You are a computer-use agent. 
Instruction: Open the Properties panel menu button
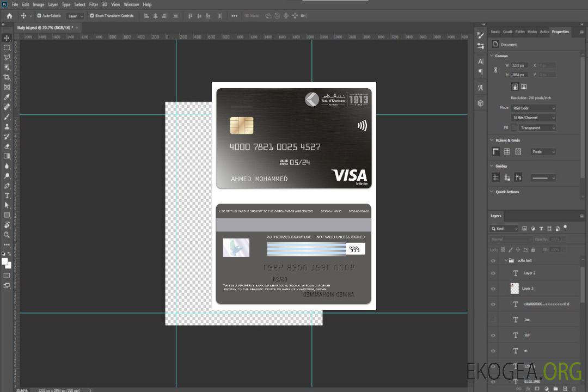[x=581, y=32]
